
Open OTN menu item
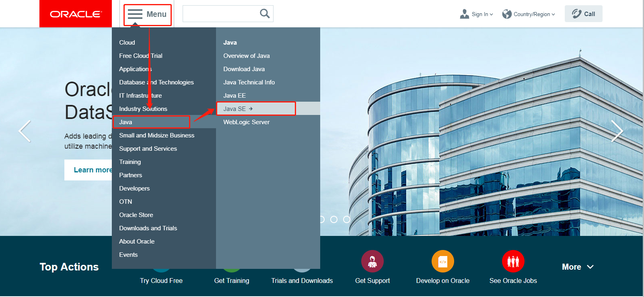click(x=126, y=201)
